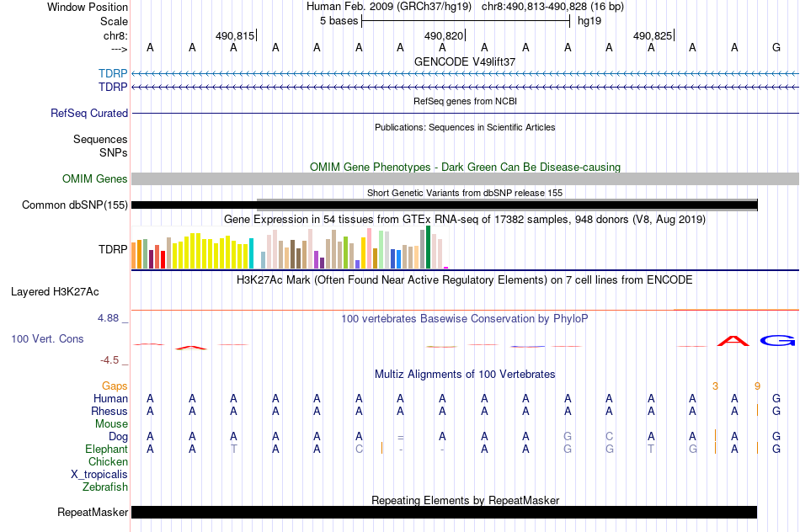Click the gray OMIM Genes bar
This screenshot has width=800, height=532.
point(465,178)
